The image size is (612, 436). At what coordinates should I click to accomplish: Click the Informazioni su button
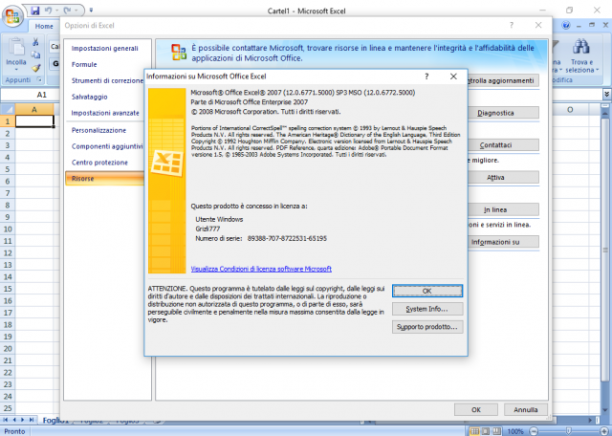[x=503, y=242]
